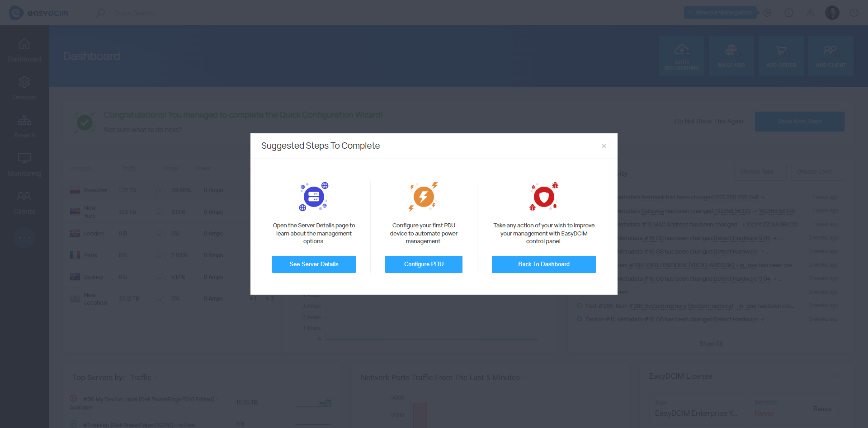The height and width of the screenshot is (428, 868).
Task: Open Dashboard from the sidebar
Action: click(x=24, y=50)
